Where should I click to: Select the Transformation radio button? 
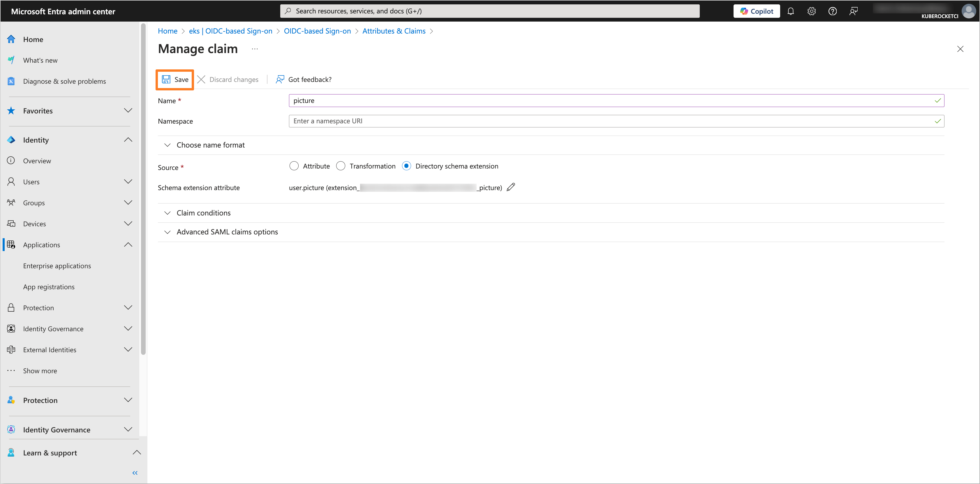pos(341,166)
